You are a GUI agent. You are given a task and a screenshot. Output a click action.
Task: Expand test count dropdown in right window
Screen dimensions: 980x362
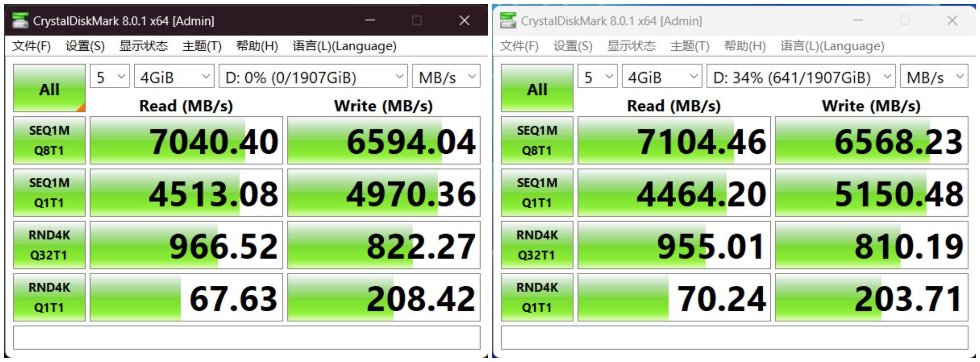click(598, 77)
